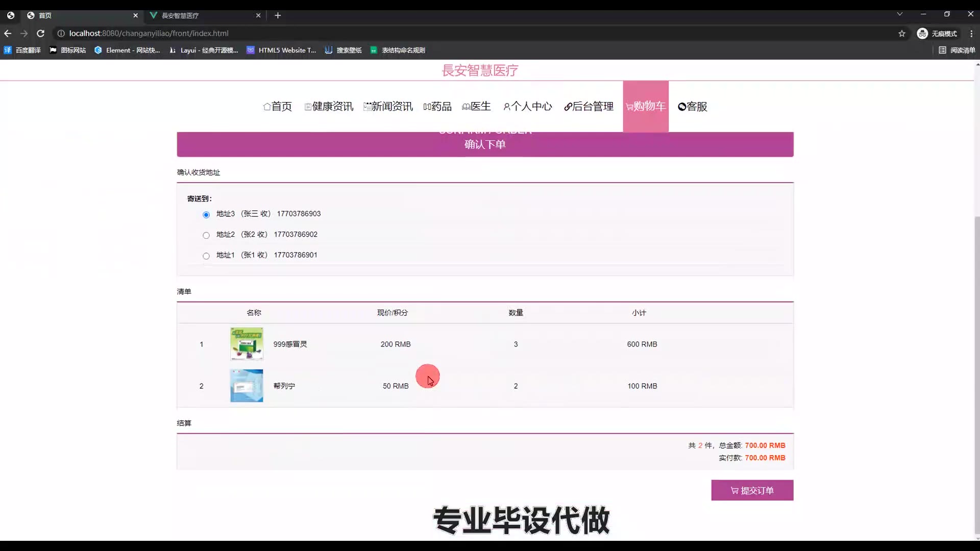
Task: Click the site info icon in address bar
Action: click(61, 33)
